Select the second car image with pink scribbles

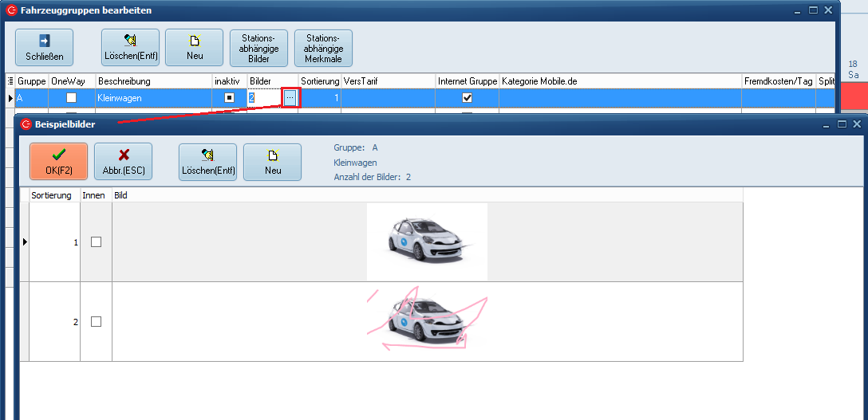point(427,321)
